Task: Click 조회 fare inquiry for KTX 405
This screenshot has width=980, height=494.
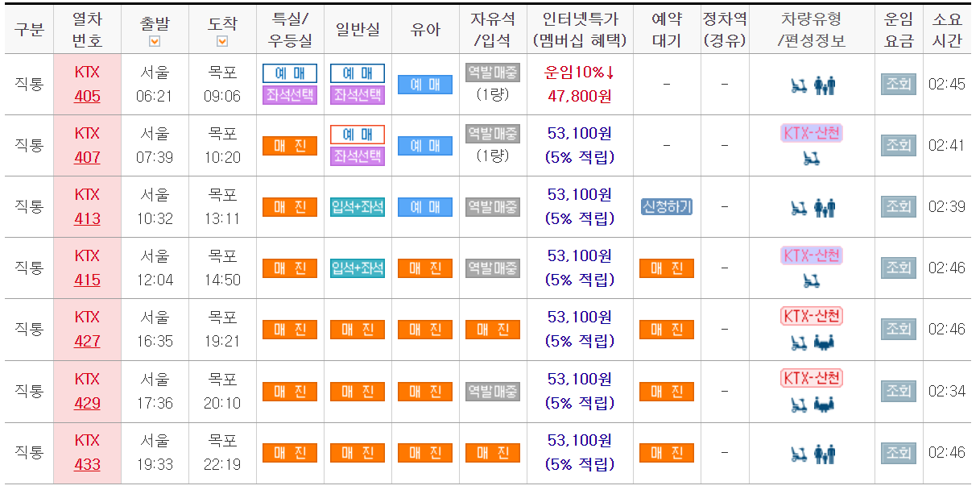Action: point(898,84)
